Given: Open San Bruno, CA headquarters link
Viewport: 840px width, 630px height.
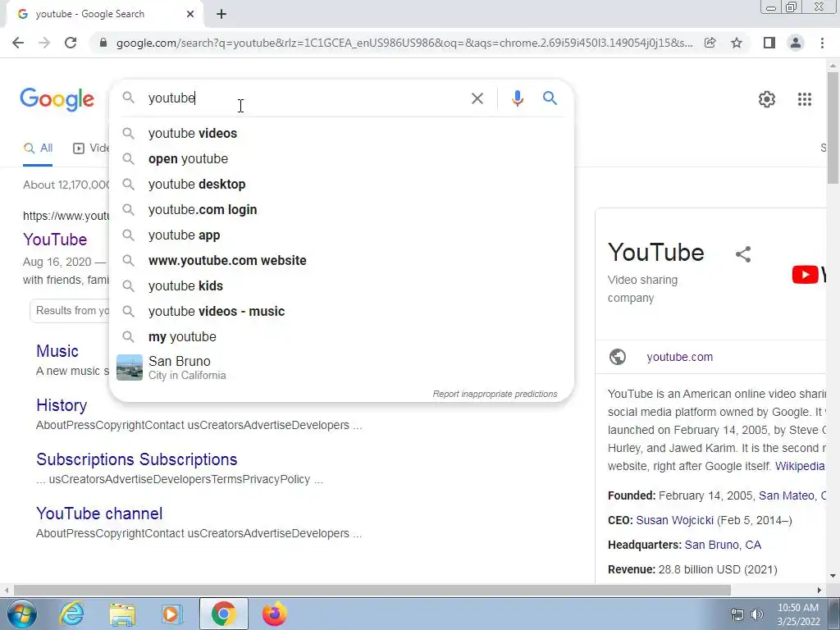Looking at the screenshot, I should pos(723,545).
